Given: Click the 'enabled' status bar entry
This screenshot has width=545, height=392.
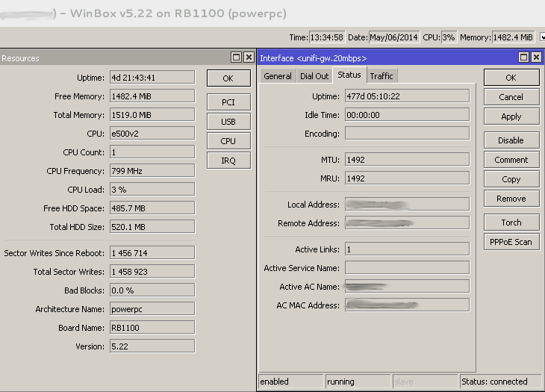Looking at the screenshot, I should tap(291, 382).
